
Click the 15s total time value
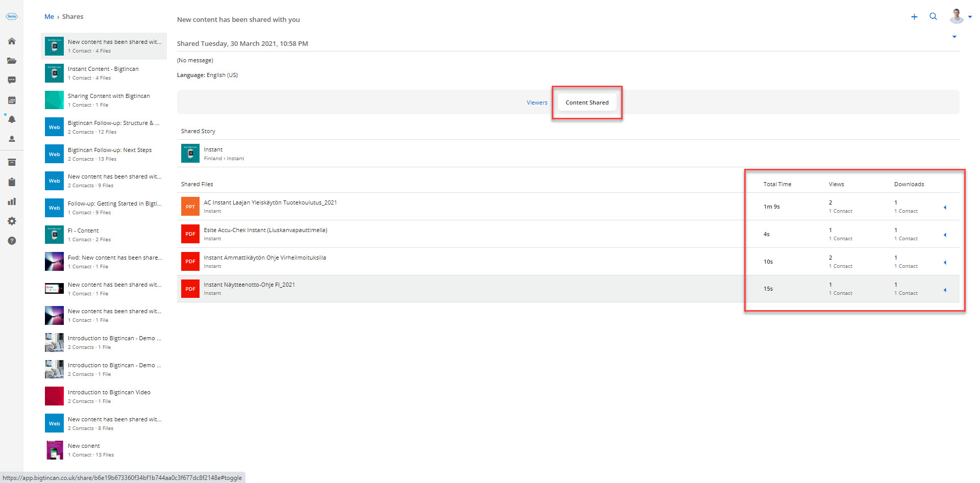click(x=768, y=289)
